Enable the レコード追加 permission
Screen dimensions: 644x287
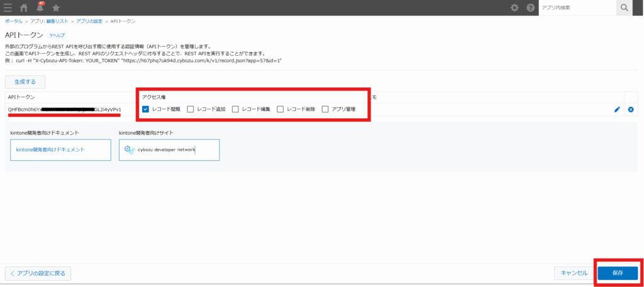click(190, 109)
